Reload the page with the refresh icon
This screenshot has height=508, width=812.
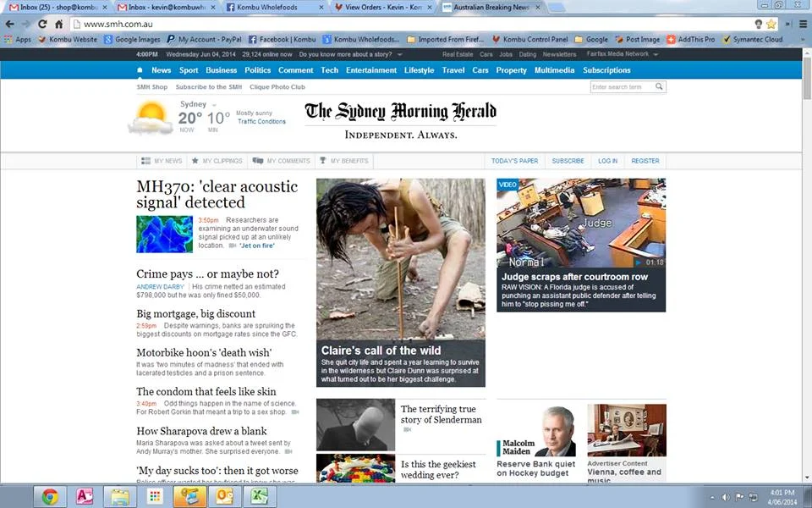click(42, 24)
